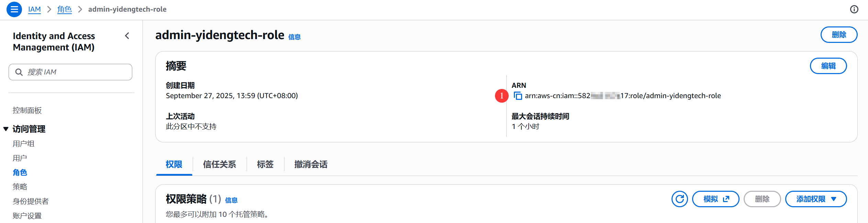Open the hamburger navigation menu

[14, 9]
